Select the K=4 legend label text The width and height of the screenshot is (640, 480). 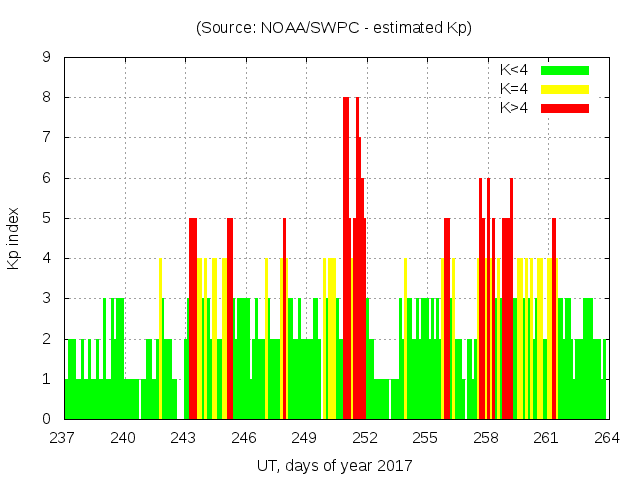click(x=514, y=89)
